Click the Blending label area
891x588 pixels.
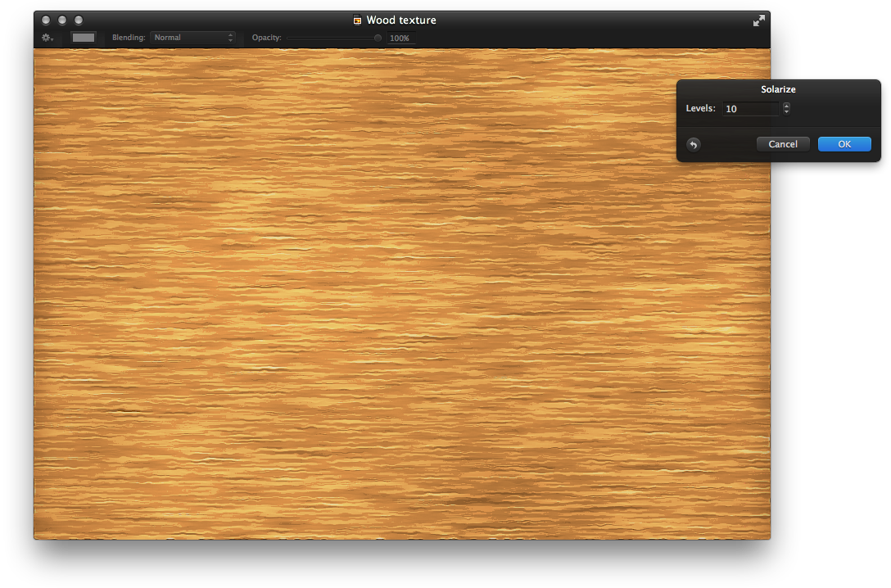coord(128,38)
